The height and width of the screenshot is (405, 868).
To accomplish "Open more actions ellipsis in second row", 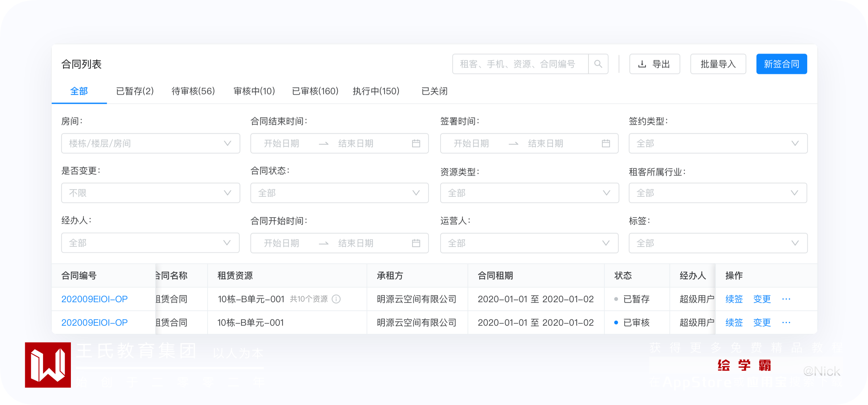I will (786, 322).
